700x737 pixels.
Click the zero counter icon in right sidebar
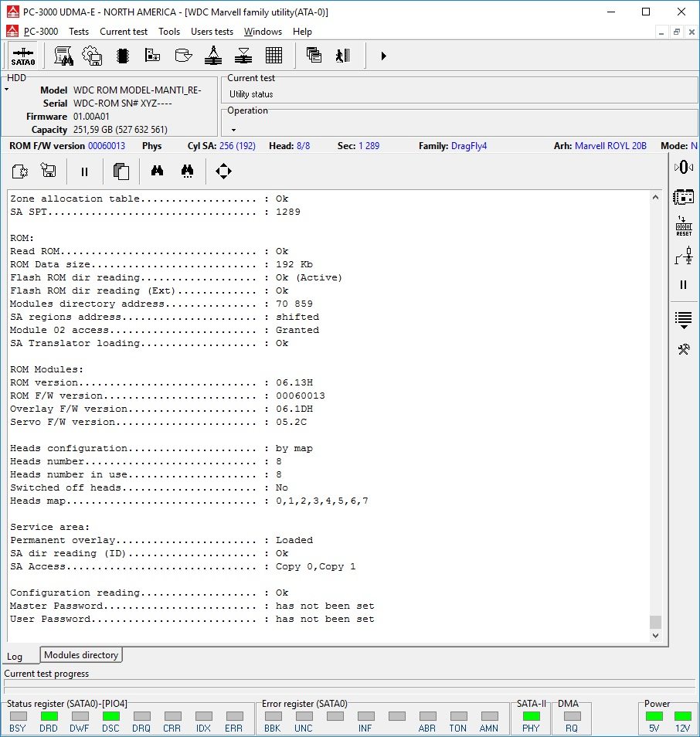(684, 167)
